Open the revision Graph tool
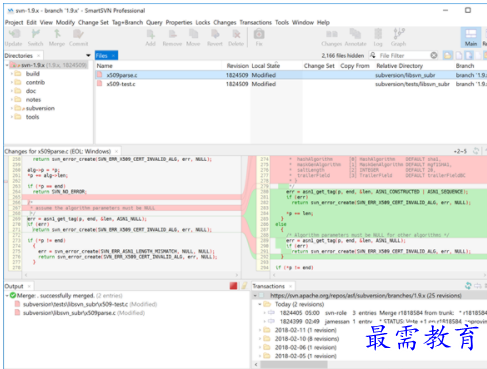The height and width of the screenshot is (369, 487). pos(399,38)
